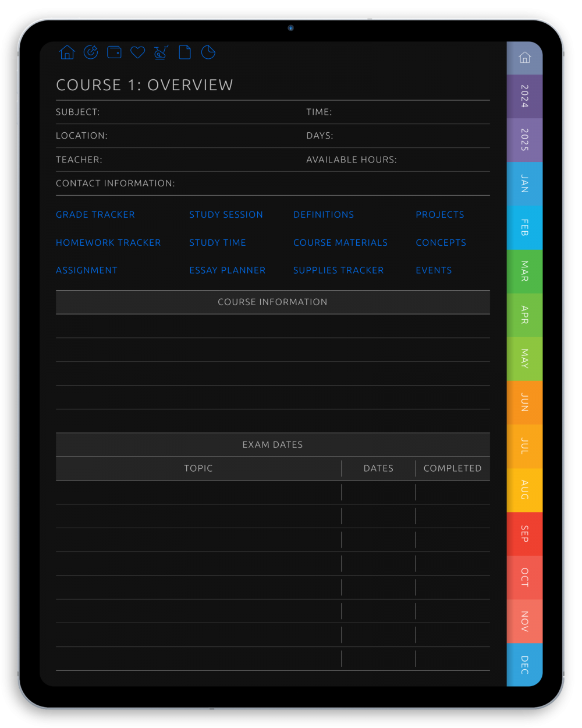Open the Grade Tracker link
This screenshot has width=582, height=728.
click(x=95, y=214)
